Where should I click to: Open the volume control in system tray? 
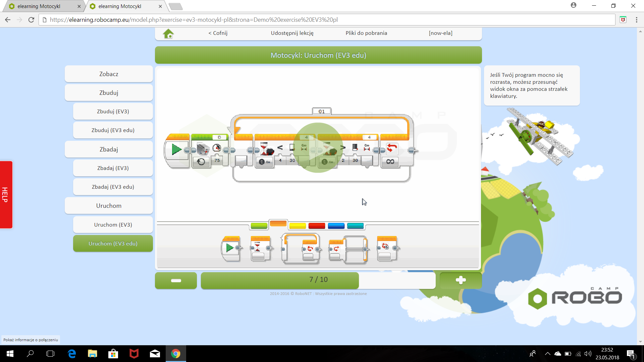point(588,354)
